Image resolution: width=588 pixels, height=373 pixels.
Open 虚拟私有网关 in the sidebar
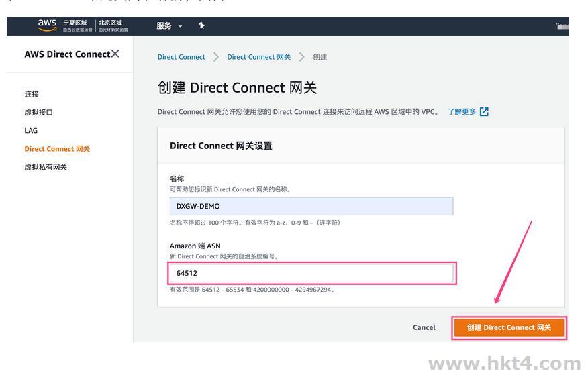(46, 167)
